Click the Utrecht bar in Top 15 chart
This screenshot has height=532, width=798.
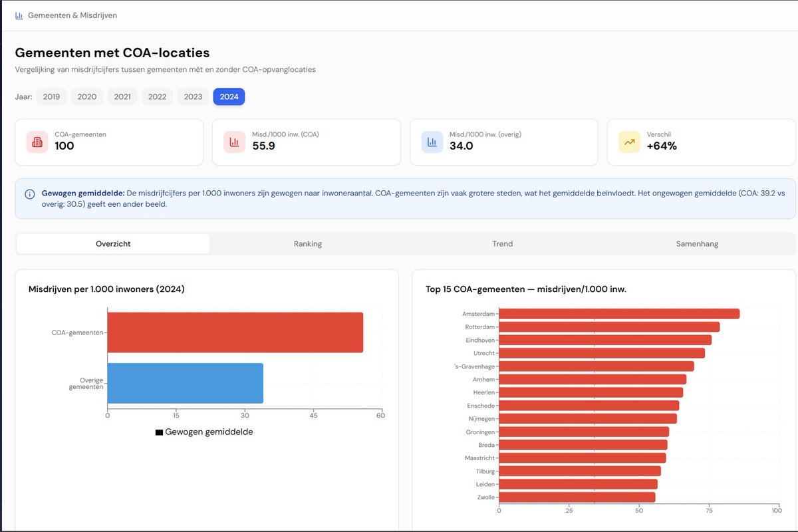(x=602, y=353)
